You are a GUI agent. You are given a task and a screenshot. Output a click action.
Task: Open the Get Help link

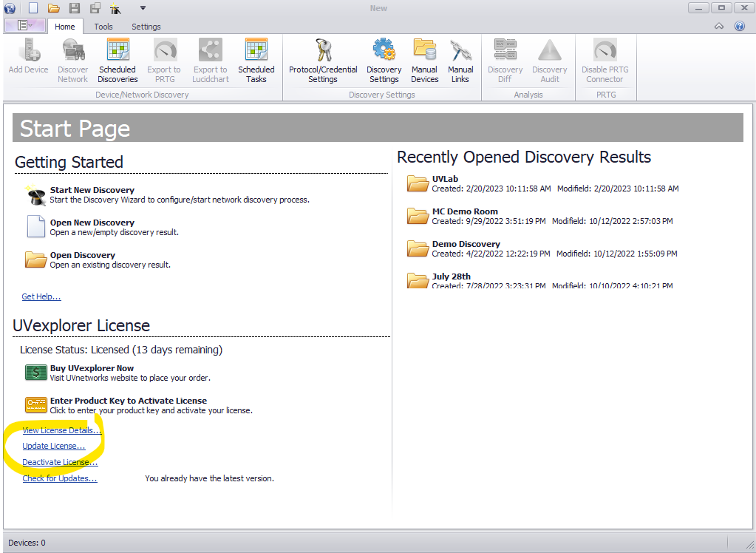pyautogui.click(x=41, y=296)
